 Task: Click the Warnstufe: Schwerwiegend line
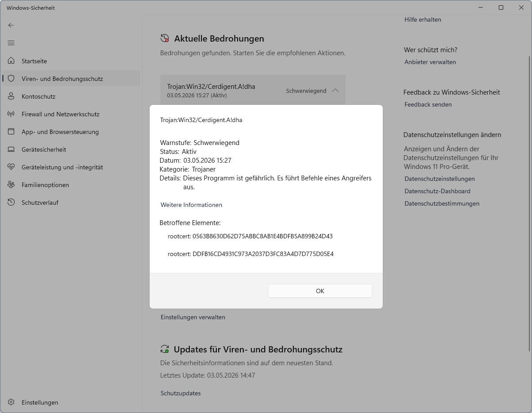(x=200, y=142)
